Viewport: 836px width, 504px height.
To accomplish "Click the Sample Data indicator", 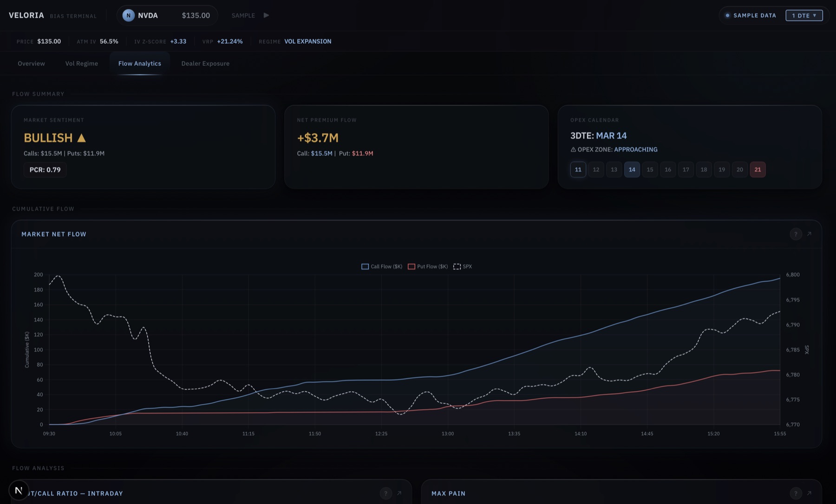I will [x=751, y=15].
